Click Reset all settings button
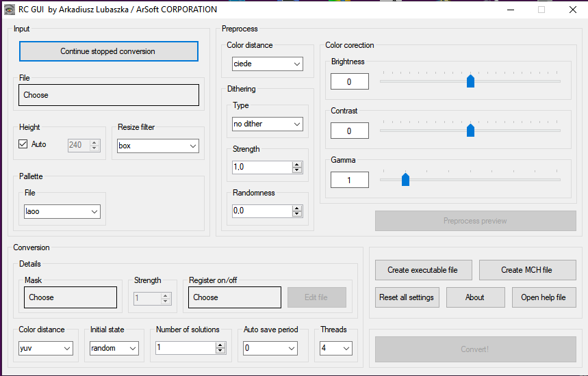The width and height of the screenshot is (588, 376). pos(407,297)
